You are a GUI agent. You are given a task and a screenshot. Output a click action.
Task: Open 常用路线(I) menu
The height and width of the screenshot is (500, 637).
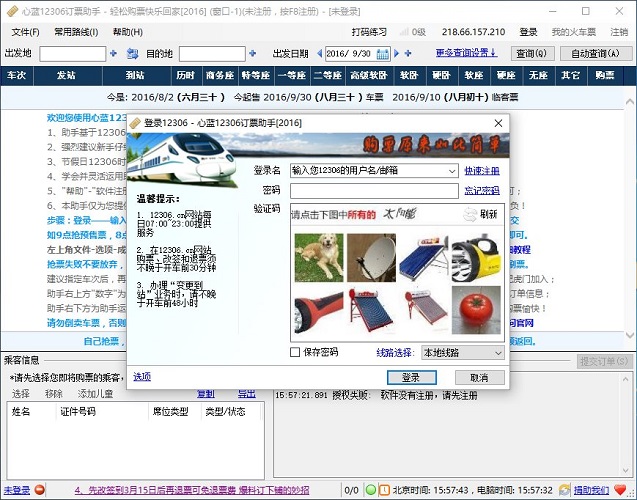76,32
